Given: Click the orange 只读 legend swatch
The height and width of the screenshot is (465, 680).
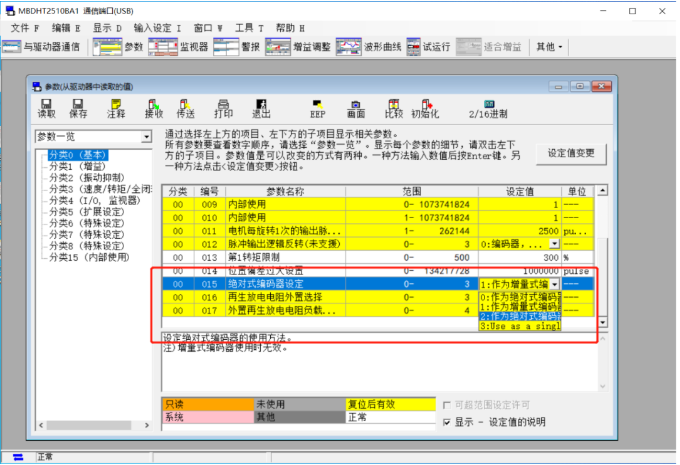Looking at the screenshot, I should (x=208, y=404).
